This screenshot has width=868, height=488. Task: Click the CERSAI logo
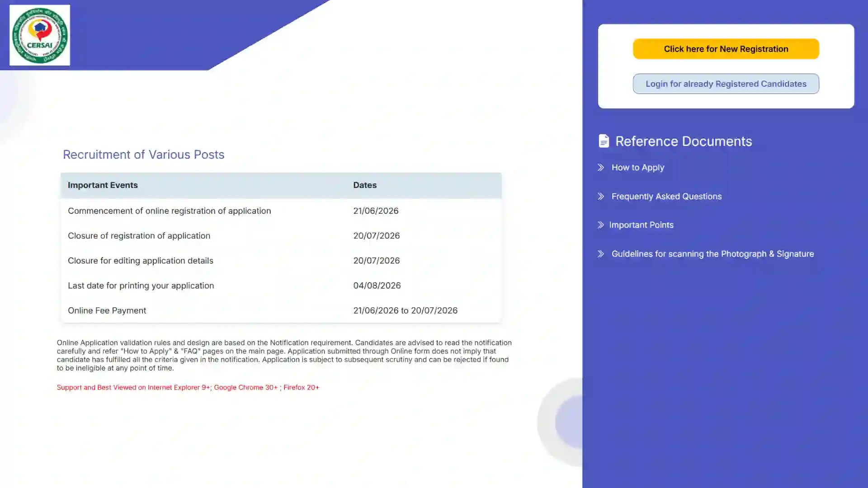click(40, 35)
